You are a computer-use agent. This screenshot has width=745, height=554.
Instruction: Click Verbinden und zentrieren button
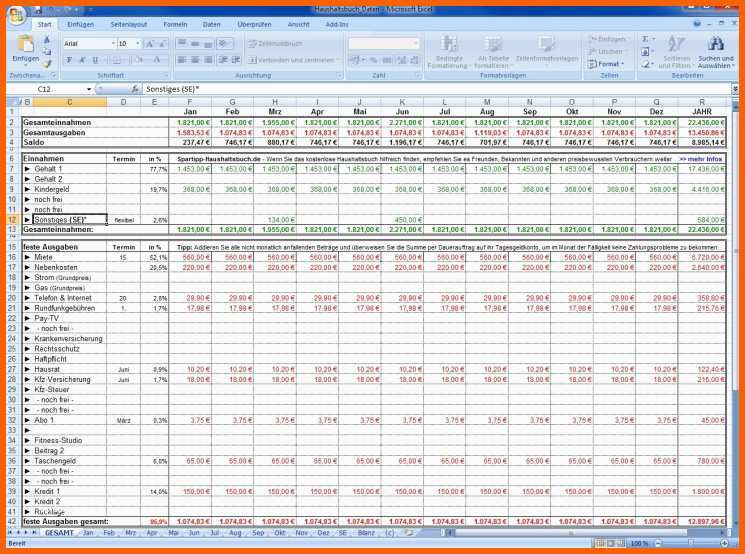293,60
